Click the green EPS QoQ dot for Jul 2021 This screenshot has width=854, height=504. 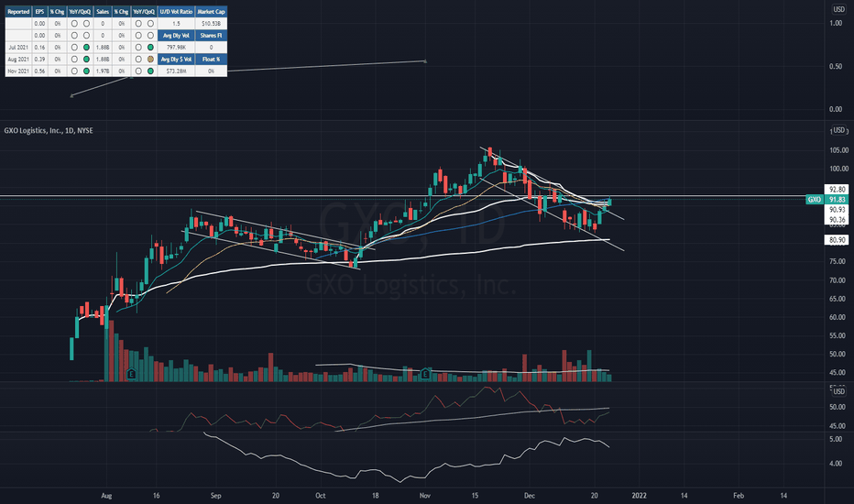[87, 48]
